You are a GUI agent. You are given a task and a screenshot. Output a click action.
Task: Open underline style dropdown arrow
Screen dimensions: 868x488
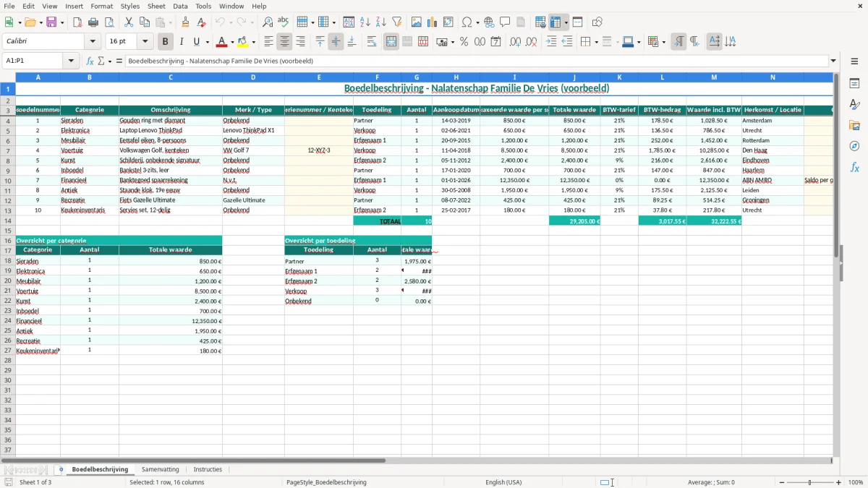click(207, 42)
